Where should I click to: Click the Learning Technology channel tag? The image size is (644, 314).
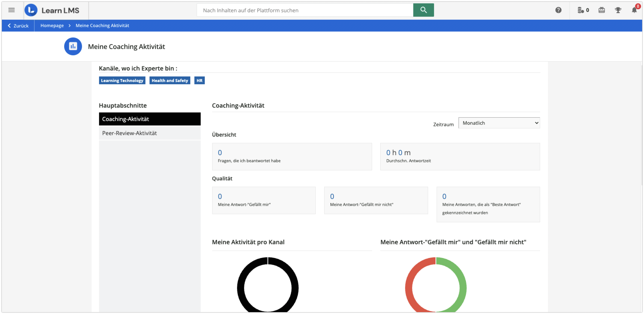coord(122,81)
